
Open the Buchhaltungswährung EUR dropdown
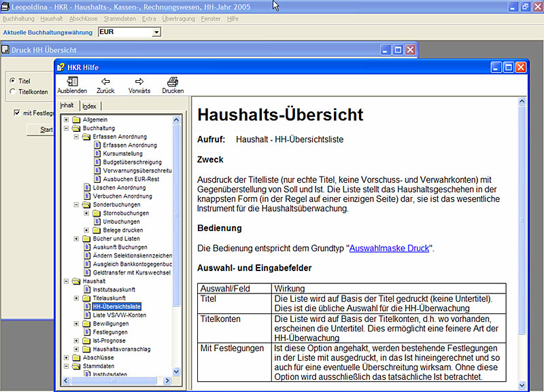pos(156,32)
